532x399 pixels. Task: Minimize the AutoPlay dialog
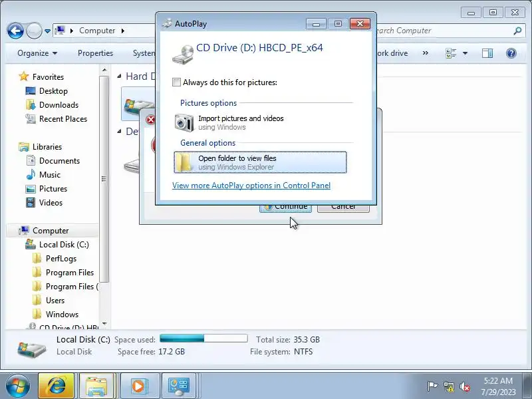pyautogui.click(x=316, y=24)
